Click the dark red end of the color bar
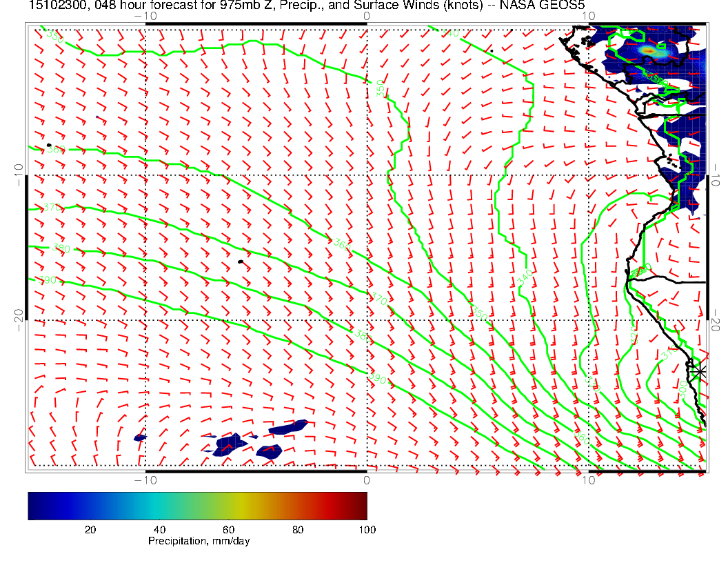The width and height of the screenshot is (728, 563). click(x=361, y=505)
